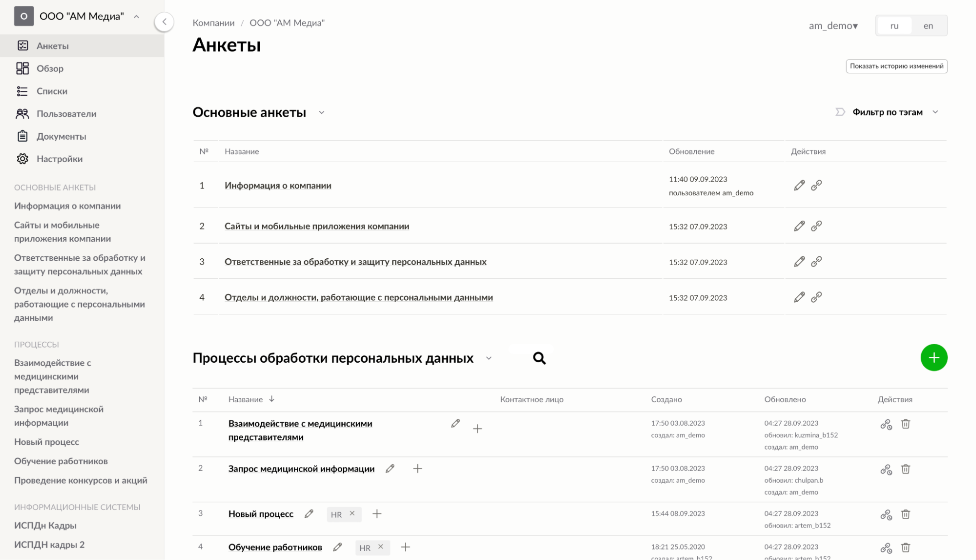Go to Настройки in sidebar
The image size is (976, 560).
pos(60,159)
